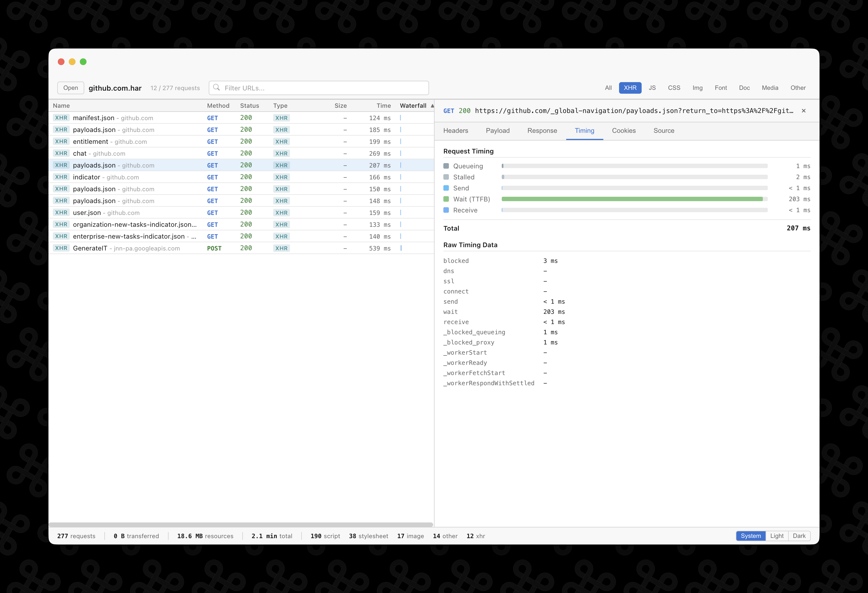Click the XHR badge on manifest.json row
868x593 pixels.
pos(61,118)
